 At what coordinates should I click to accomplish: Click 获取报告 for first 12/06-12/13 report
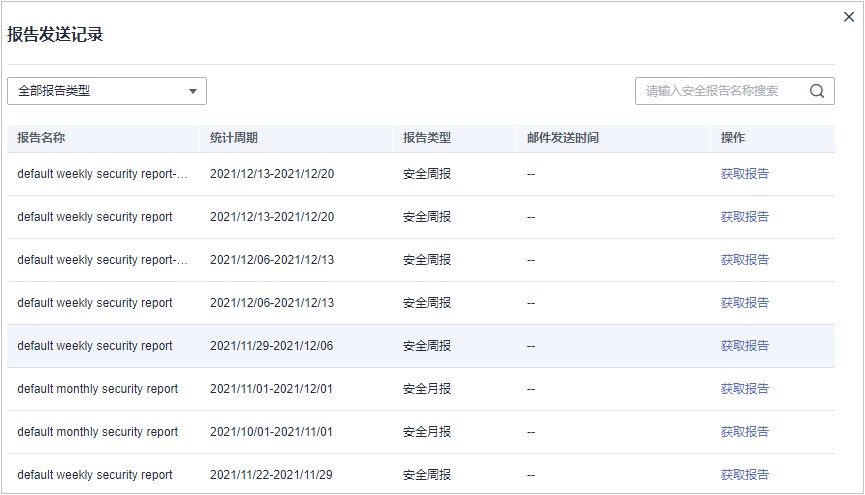coord(745,260)
